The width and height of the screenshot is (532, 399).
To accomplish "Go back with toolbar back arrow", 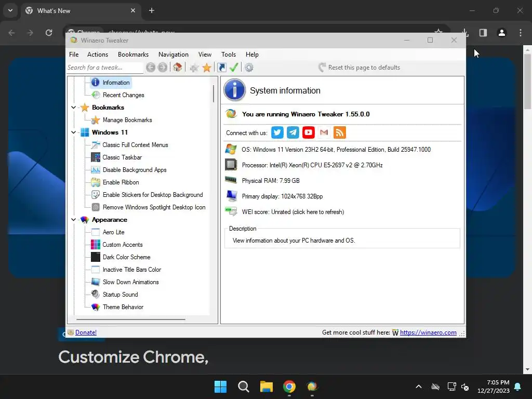I will (x=151, y=68).
